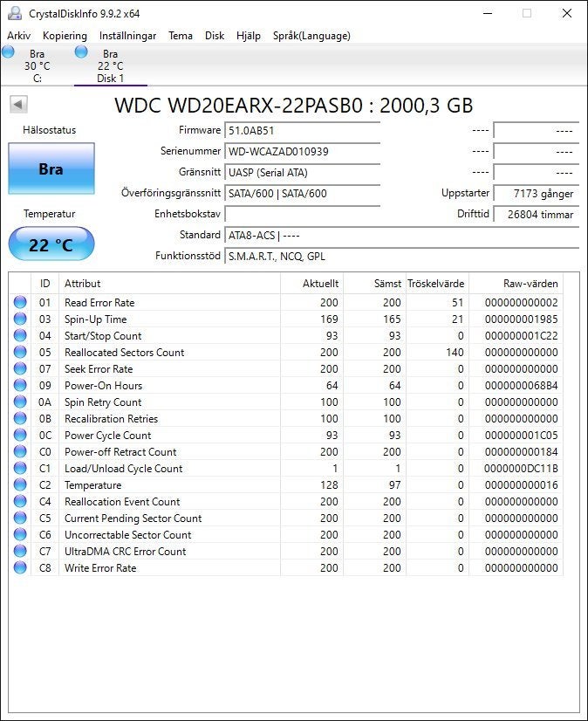
Task: Click status orb for Temperature attribute
Action: (20, 484)
